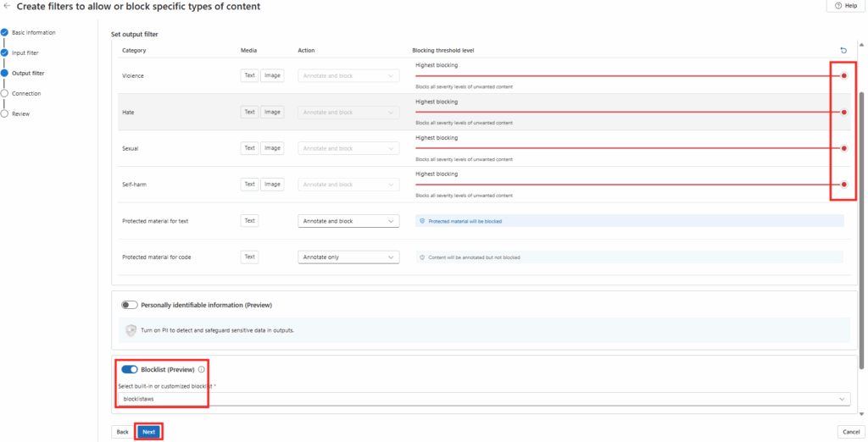Toggle Text media for Violence
This screenshot has height=442, width=868.
point(249,75)
